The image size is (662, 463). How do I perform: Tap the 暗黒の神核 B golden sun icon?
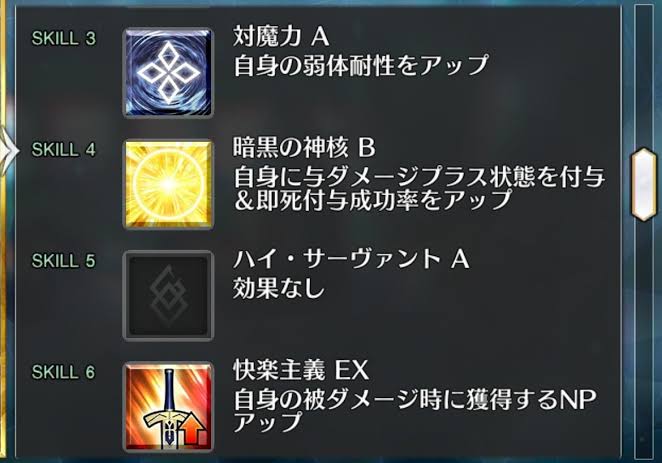pos(168,184)
